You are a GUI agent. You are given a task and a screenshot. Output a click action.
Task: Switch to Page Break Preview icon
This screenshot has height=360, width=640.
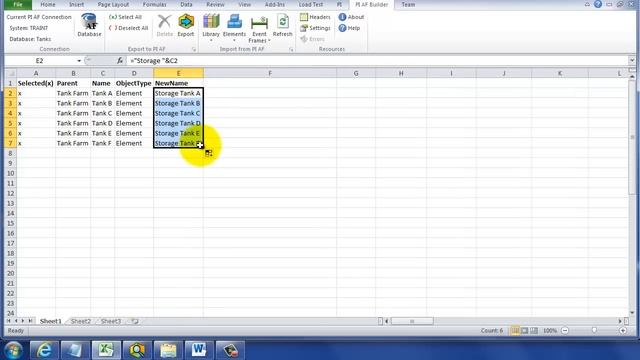pyautogui.click(x=534, y=331)
